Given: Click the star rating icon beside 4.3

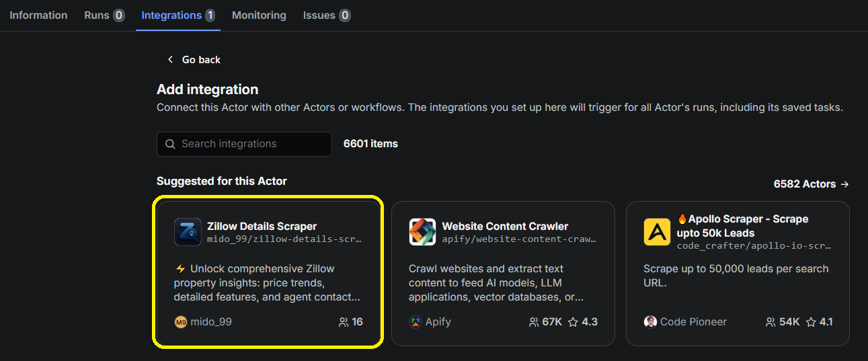Looking at the screenshot, I should click(x=573, y=322).
